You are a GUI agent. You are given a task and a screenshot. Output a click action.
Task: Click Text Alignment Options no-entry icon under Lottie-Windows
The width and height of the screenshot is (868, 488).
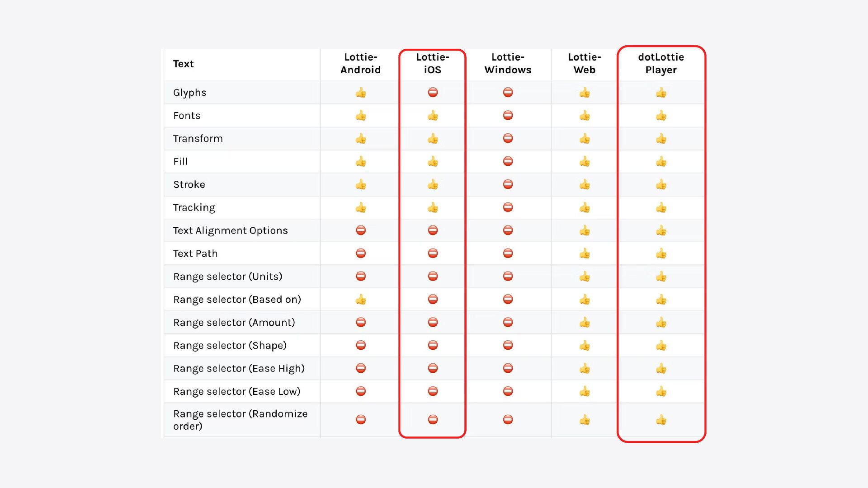[508, 230]
